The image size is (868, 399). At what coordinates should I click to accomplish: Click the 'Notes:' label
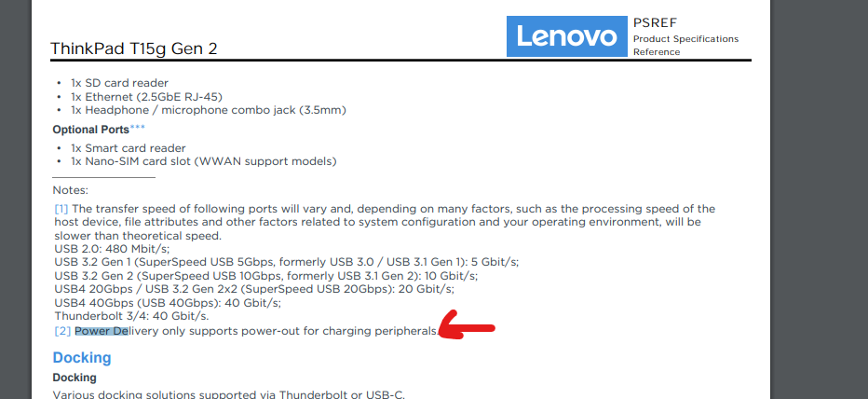(71, 190)
